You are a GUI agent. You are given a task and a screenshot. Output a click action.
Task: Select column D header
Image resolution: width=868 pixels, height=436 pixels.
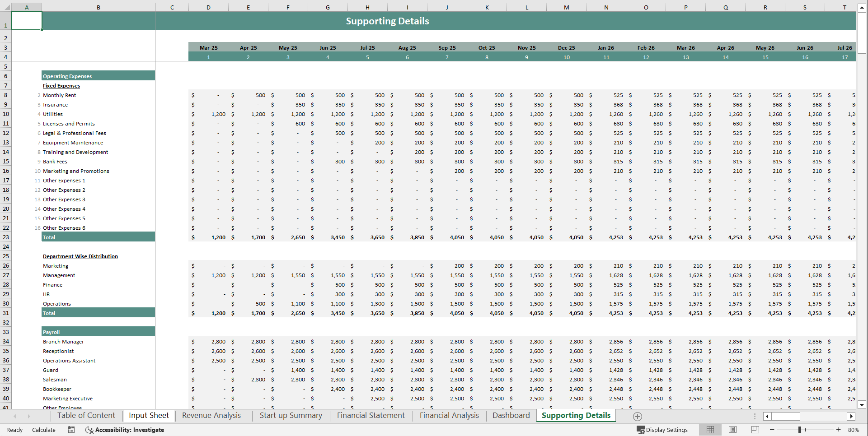click(x=208, y=7)
